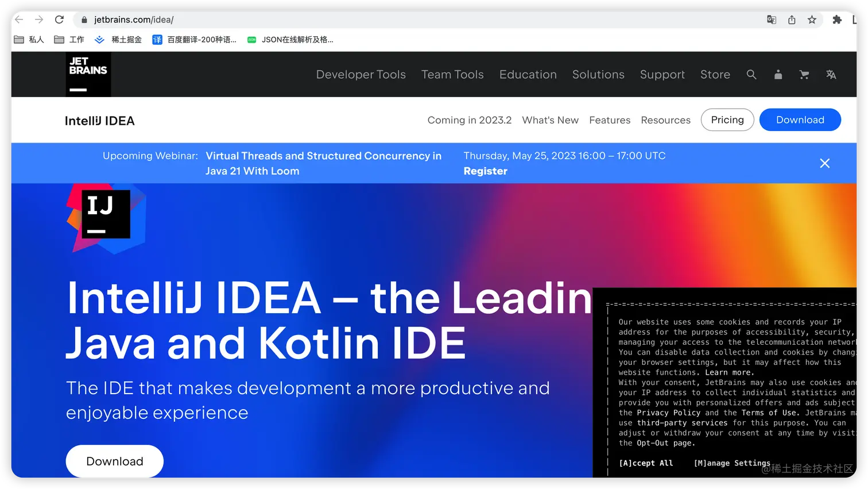Open the translate page icon
868x489 pixels.
(x=772, y=20)
